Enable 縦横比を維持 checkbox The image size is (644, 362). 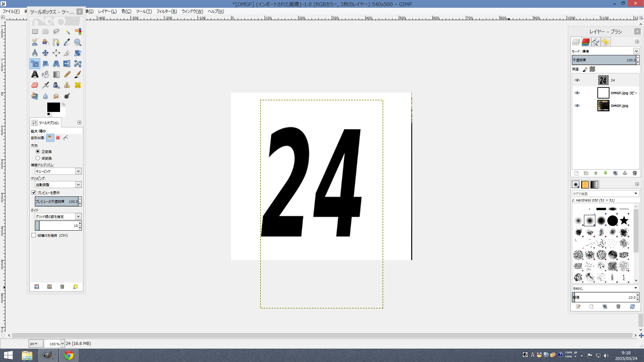click(x=34, y=235)
